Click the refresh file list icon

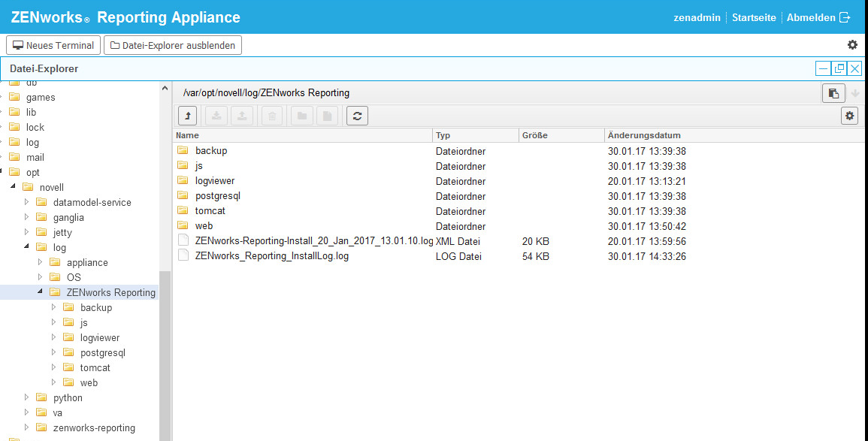(357, 116)
